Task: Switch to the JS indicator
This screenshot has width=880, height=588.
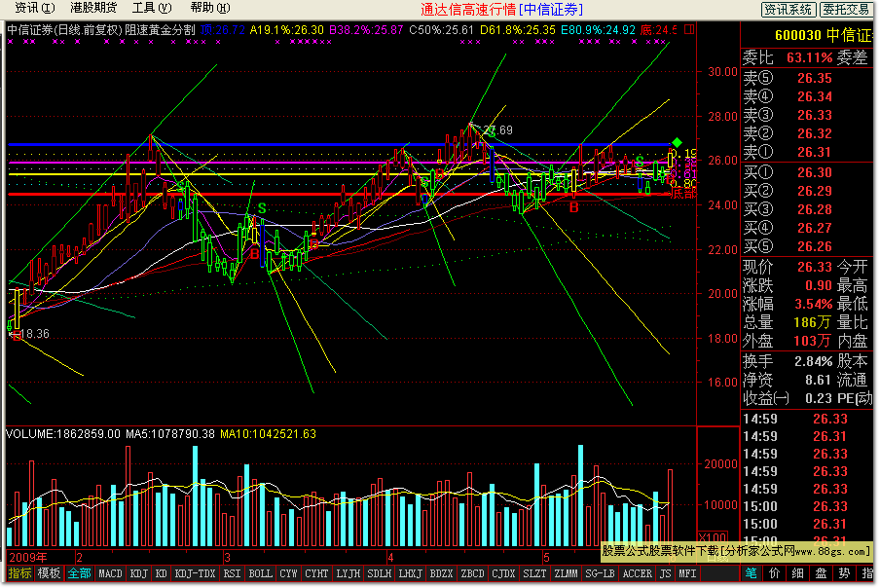Action: pos(665,573)
